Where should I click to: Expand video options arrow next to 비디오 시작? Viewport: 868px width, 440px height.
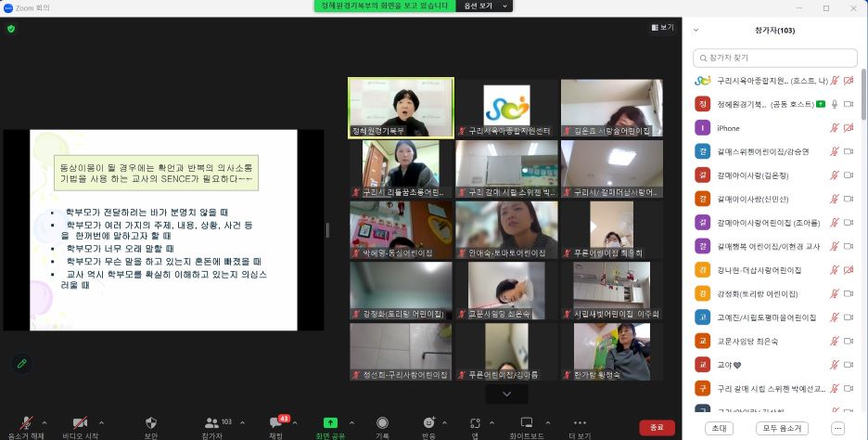click(101, 422)
